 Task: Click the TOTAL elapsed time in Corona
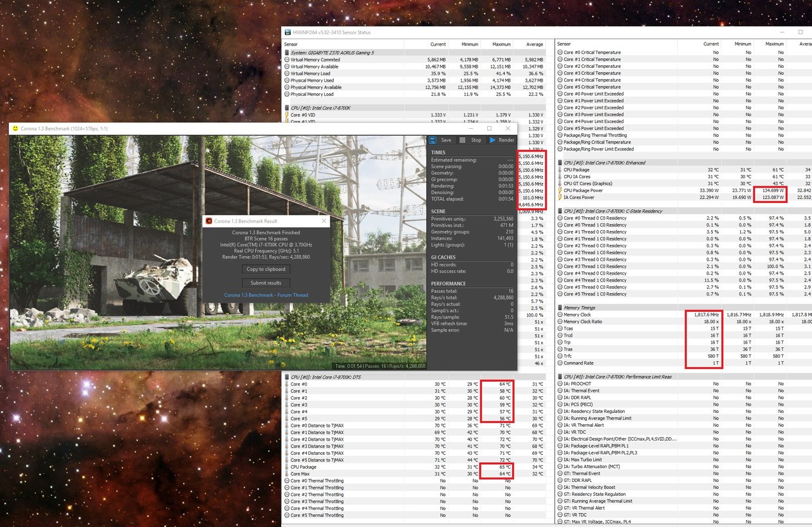click(x=472, y=199)
